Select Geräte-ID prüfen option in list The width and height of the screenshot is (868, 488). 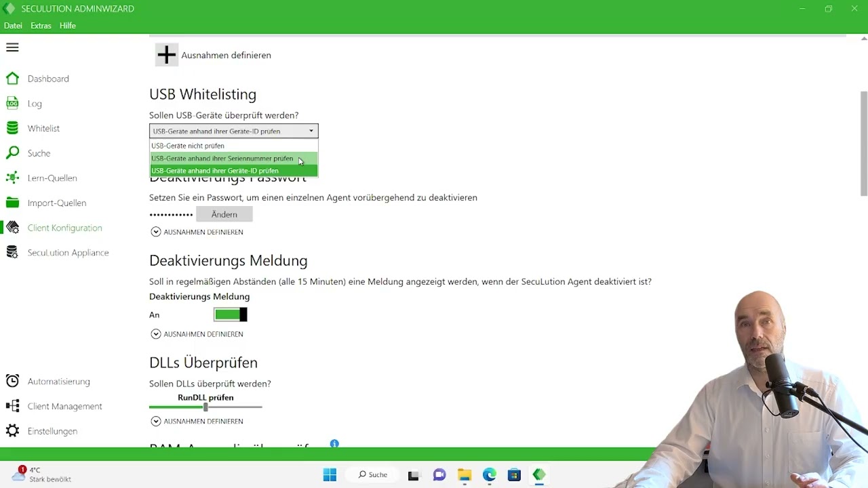click(234, 171)
